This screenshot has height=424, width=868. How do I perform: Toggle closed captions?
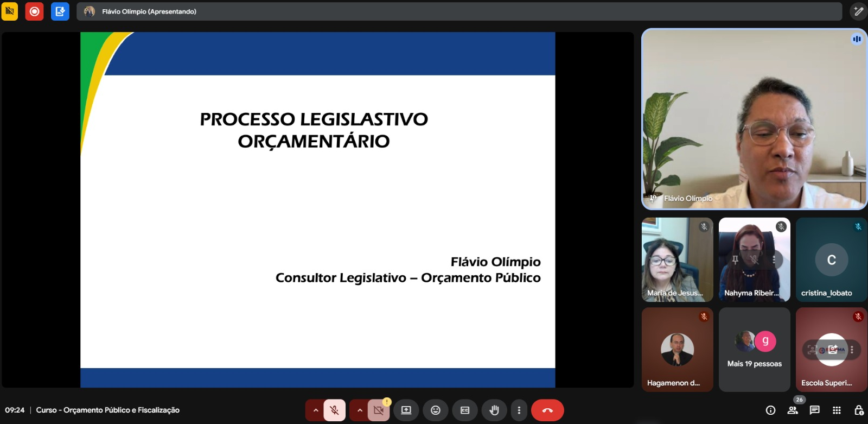click(465, 410)
